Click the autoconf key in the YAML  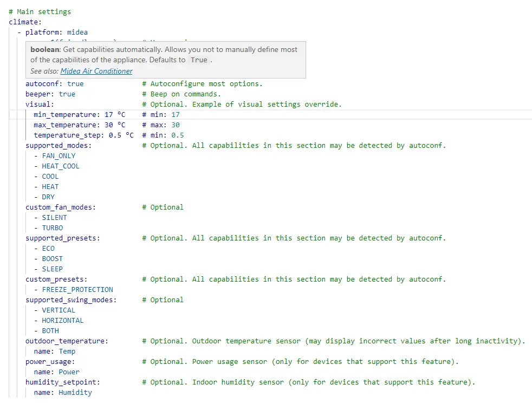[x=44, y=84]
